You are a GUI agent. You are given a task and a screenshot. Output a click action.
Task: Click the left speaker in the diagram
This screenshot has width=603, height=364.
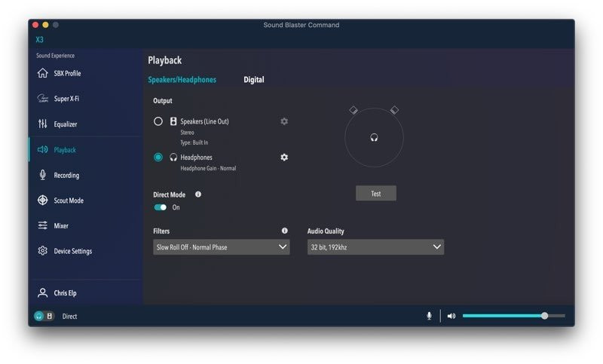pyautogui.click(x=354, y=110)
